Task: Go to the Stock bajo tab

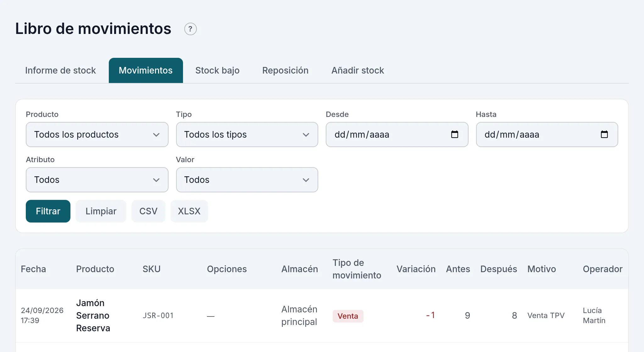Action: click(217, 70)
